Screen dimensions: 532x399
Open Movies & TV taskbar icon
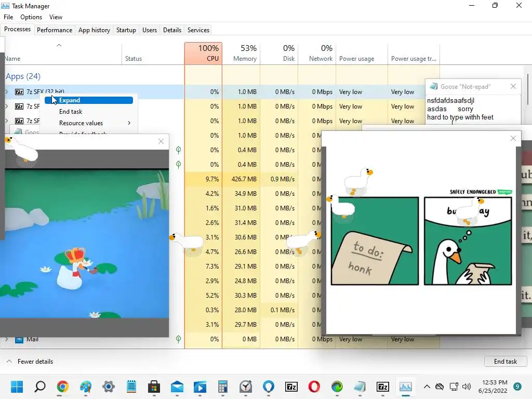[x=200, y=386]
